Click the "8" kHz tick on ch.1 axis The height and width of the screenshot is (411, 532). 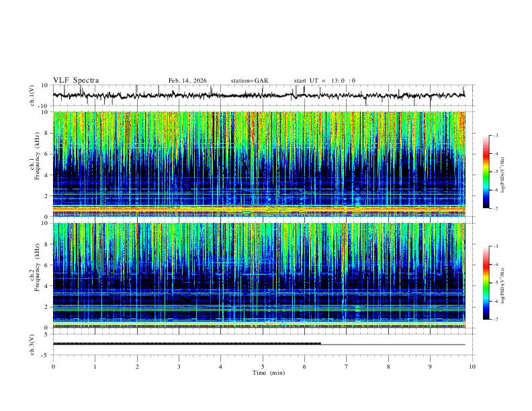tap(48, 133)
